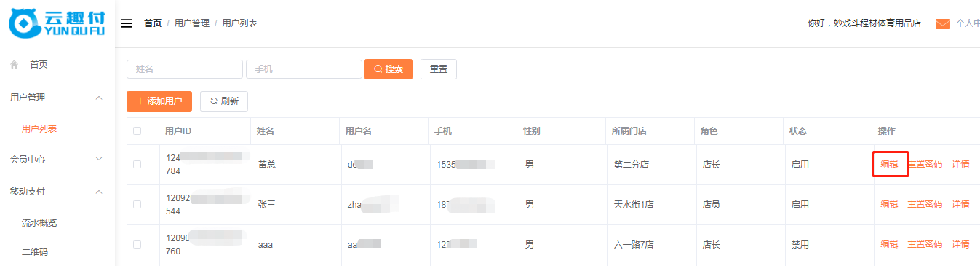Open 用户列表 in the sidebar
This screenshot has width=980, height=266.
click(39, 129)
